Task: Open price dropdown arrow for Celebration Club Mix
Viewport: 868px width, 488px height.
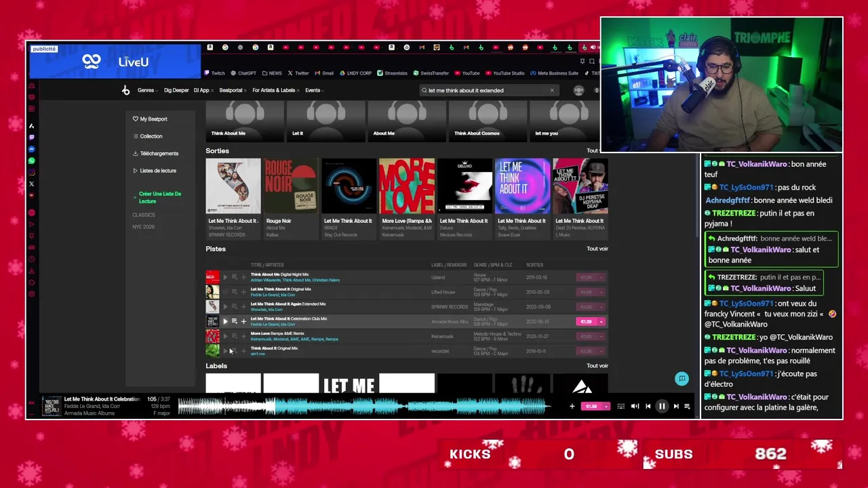Action: (x=601, y=321)
